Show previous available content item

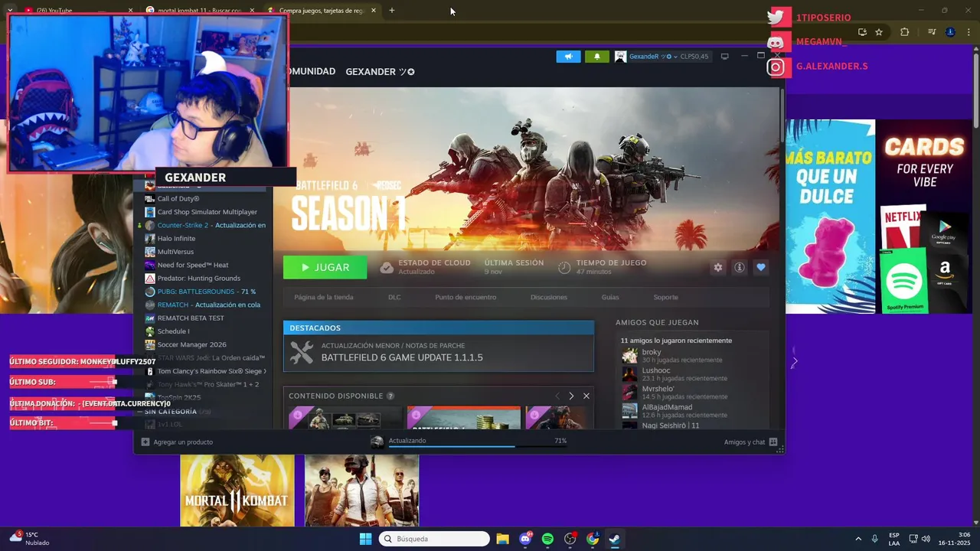[557, 396]
